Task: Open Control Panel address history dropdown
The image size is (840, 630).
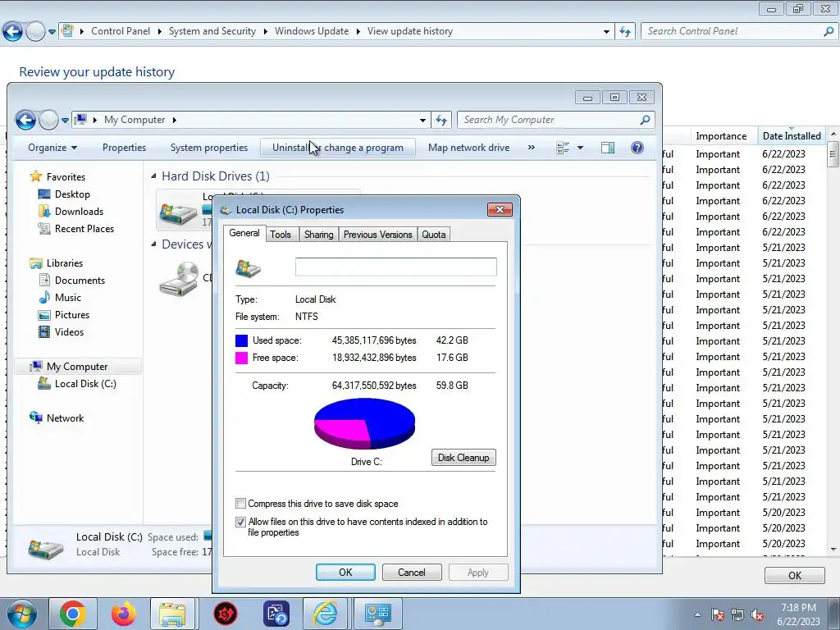Action: [606, 32]
